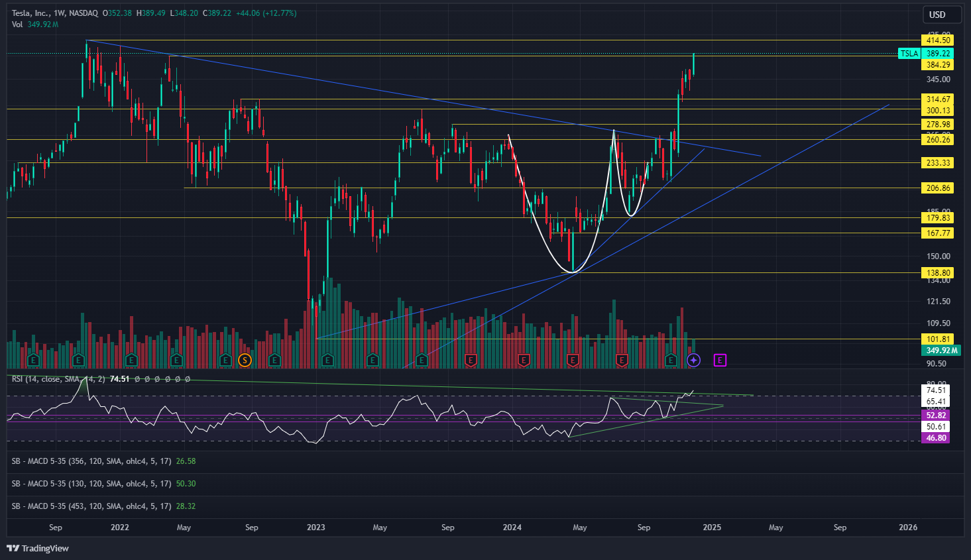Click the 138.80 price level label

pyautogui.click(x=938, y=273)
